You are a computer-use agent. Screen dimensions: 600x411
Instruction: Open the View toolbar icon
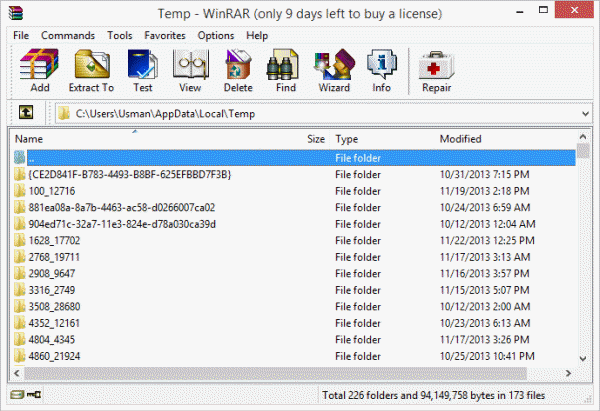click(190, 64)
